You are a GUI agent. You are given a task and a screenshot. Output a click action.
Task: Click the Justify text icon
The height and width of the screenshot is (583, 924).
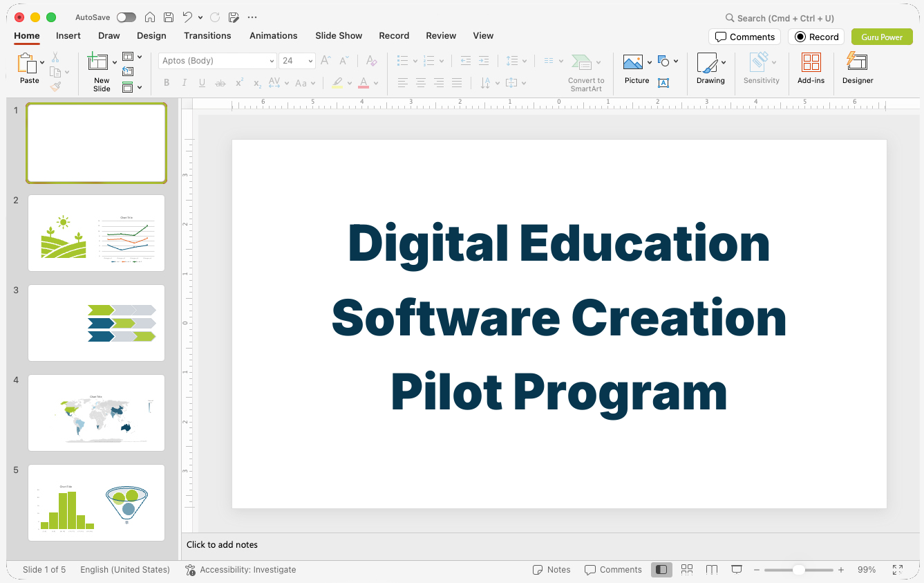[457, 83]
